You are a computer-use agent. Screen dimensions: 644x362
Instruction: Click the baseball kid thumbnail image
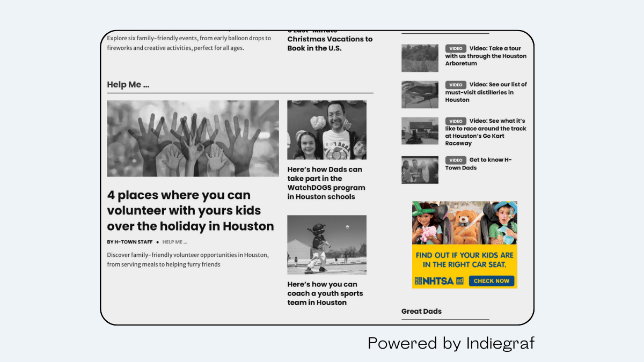[326, 245]
